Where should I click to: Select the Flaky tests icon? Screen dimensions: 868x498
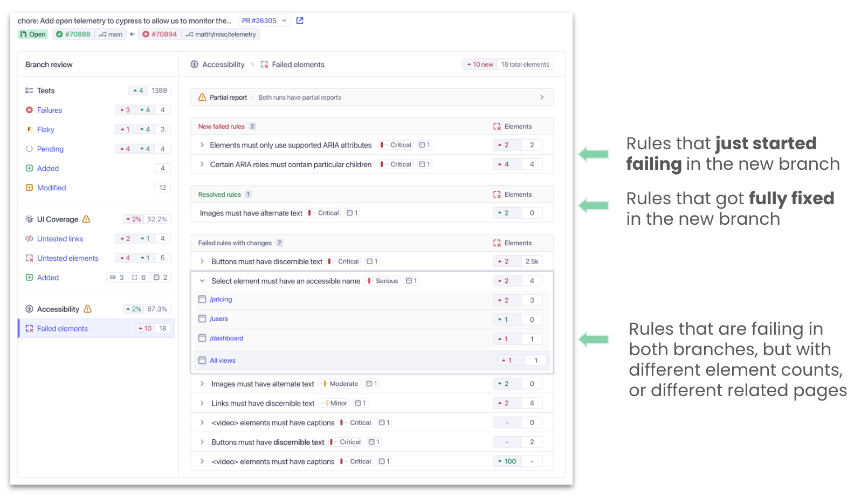30,129
